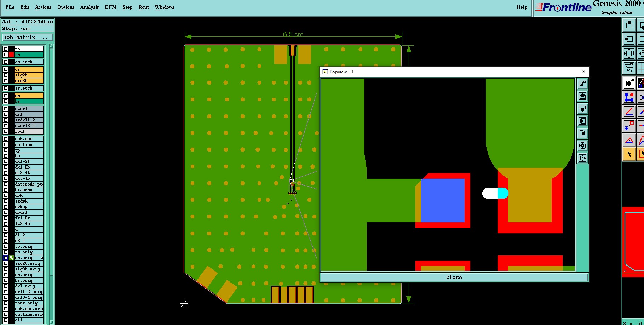Click the red color swatch beside ts layer
This screenshot has width=644, height=325.
(11, 55)
